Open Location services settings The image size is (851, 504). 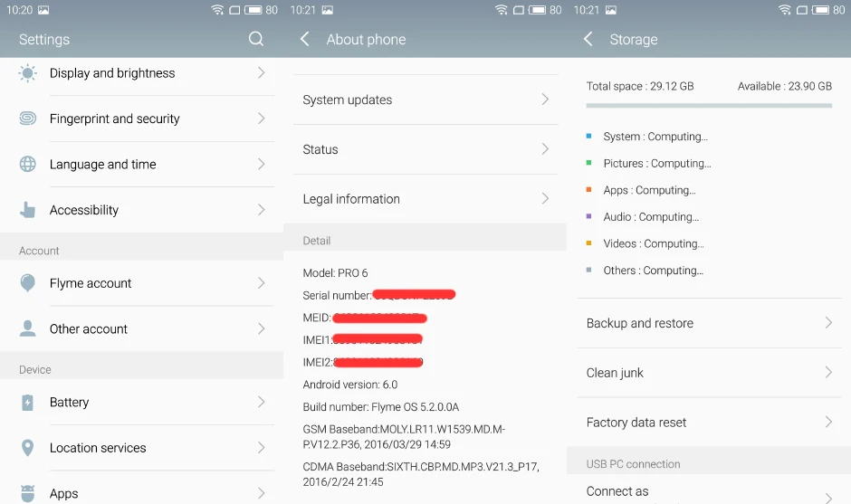tap(141, 448)
